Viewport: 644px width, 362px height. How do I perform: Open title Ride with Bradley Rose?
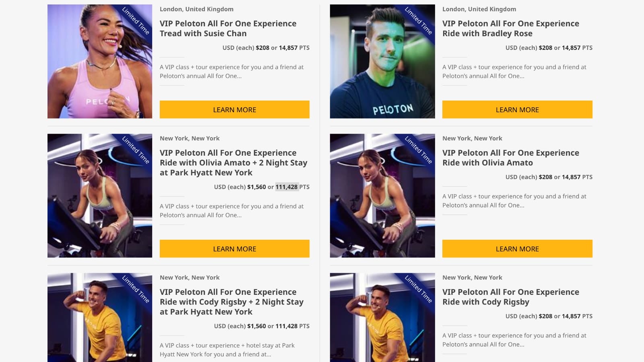coord(511,29)
